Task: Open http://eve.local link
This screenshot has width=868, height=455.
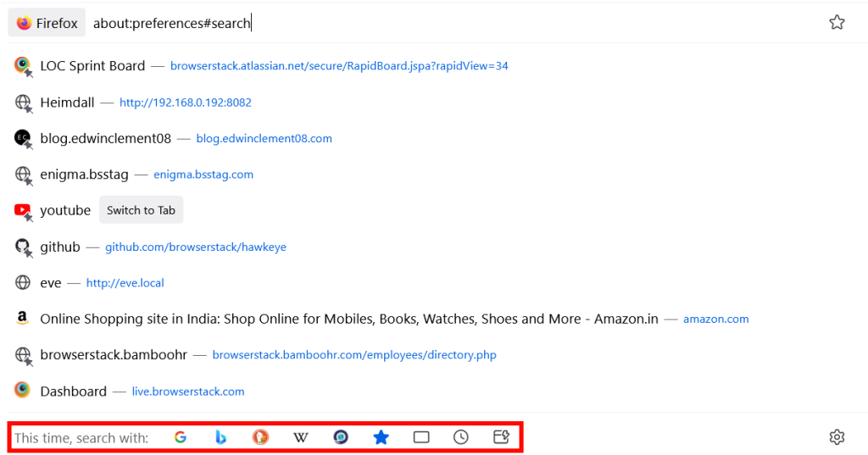Action: [125, 283]
